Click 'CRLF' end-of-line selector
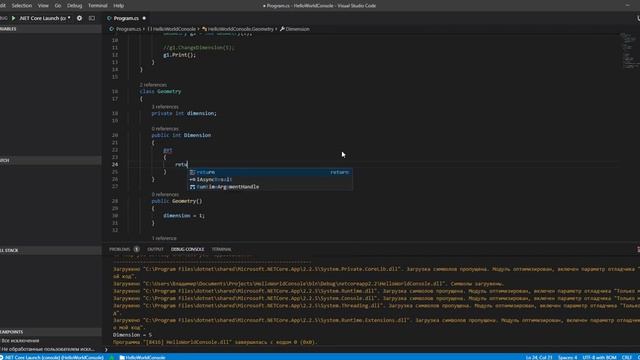640x360 pixels. [x=626, y=357]
